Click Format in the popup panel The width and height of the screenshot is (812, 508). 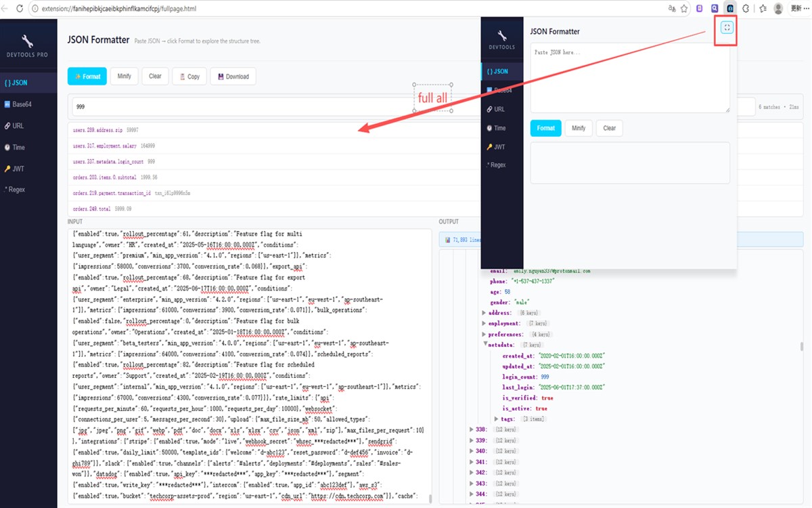pyautogui.click(x=545, y=128)
